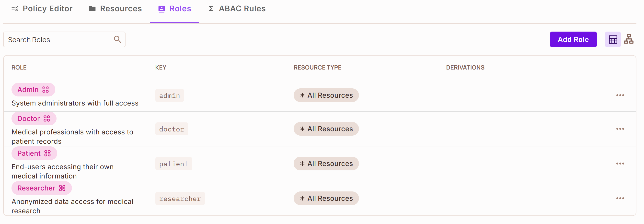
Task: Switch to table view icon
Action: click(613, 39)
